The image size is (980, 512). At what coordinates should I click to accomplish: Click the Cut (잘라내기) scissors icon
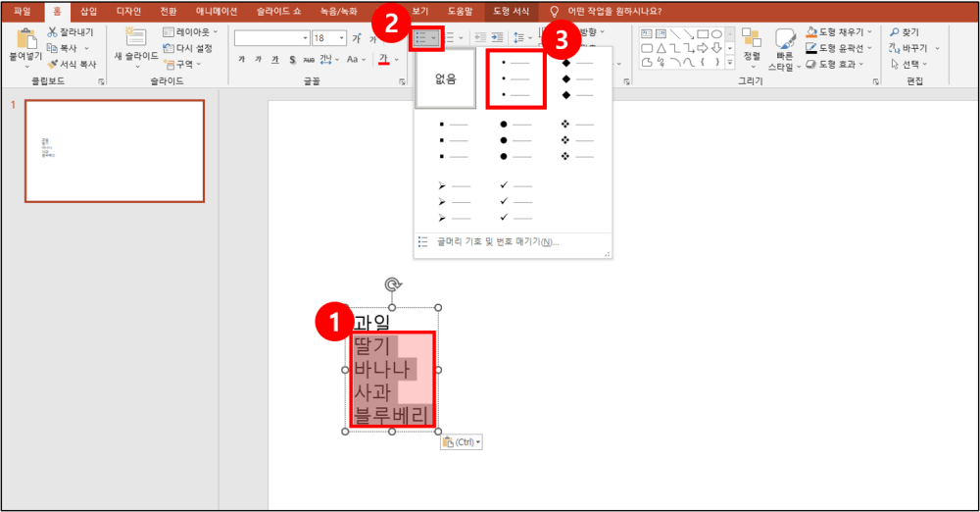click(53, 32)
